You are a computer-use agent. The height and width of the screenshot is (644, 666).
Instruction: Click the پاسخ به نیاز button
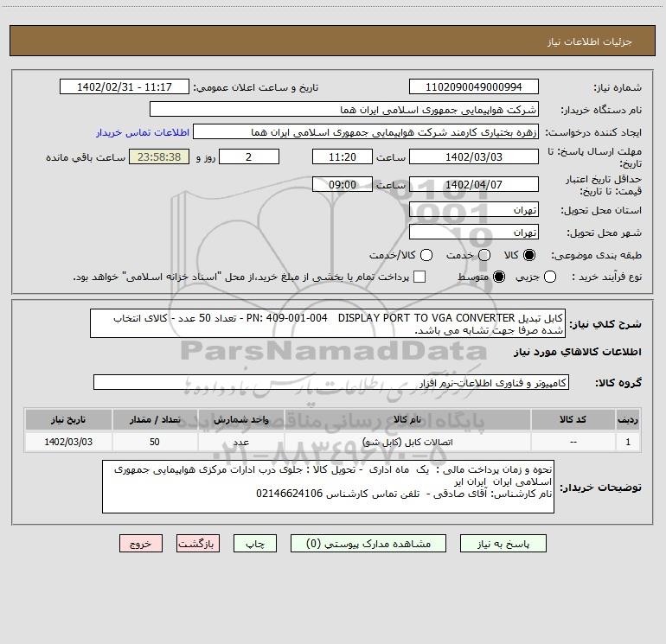pos(503,544)
